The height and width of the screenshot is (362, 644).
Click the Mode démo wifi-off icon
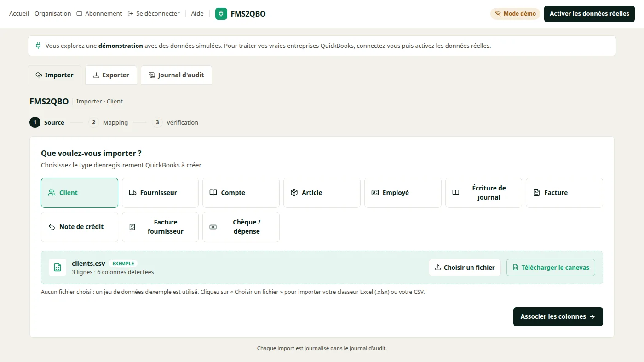tap(498, 14)
